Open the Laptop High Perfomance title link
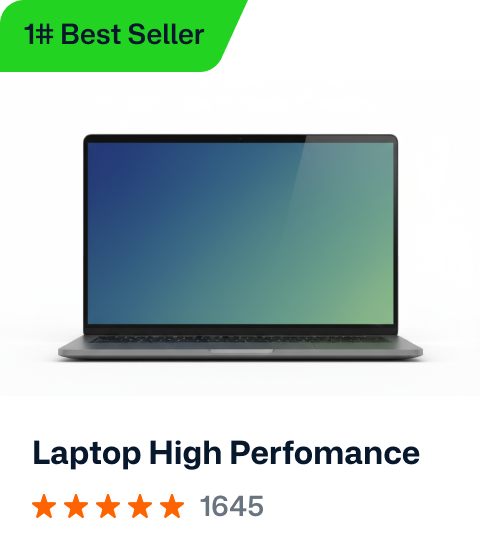480x560 pixels. (x=226, y=454)
